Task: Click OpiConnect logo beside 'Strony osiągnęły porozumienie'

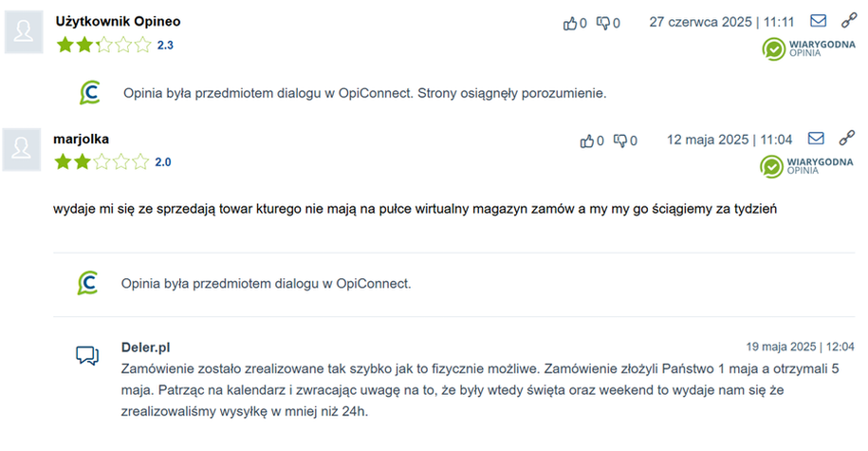Action: pyautogui.click(x=90, y=93)
